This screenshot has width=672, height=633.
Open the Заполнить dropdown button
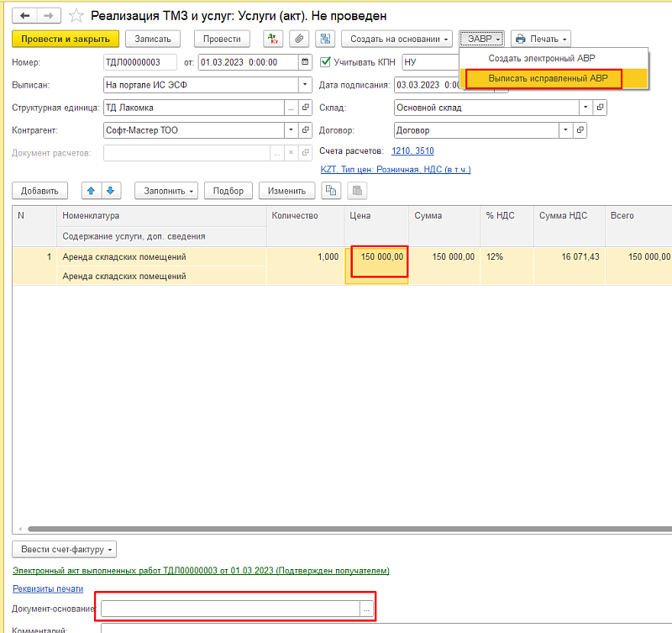tap(170, 191)
